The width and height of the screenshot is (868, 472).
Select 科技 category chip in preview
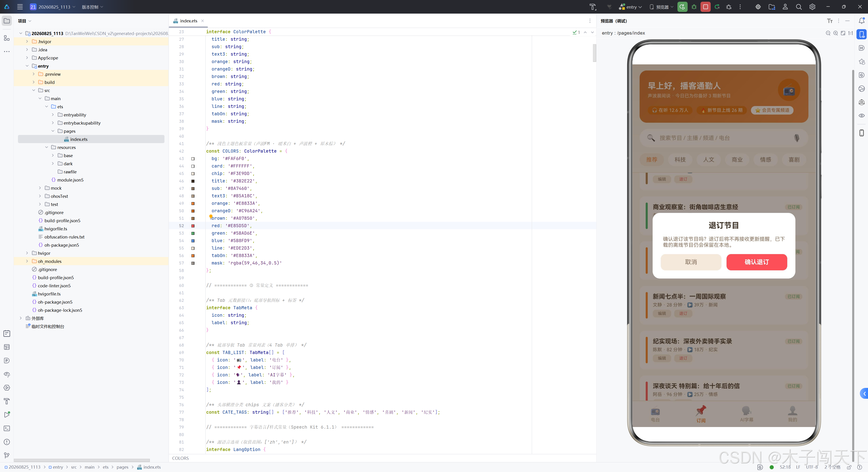tap(680, 160)
